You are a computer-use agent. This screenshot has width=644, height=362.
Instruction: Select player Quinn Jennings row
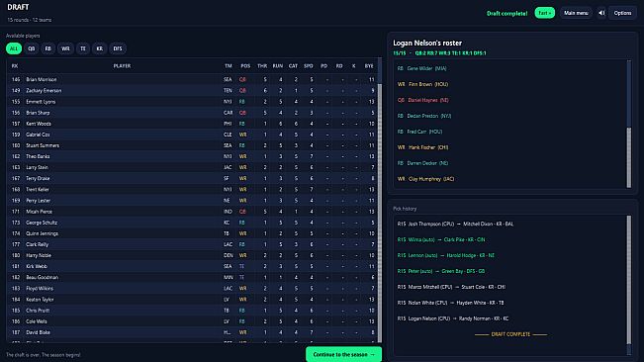tap(191, 233)
